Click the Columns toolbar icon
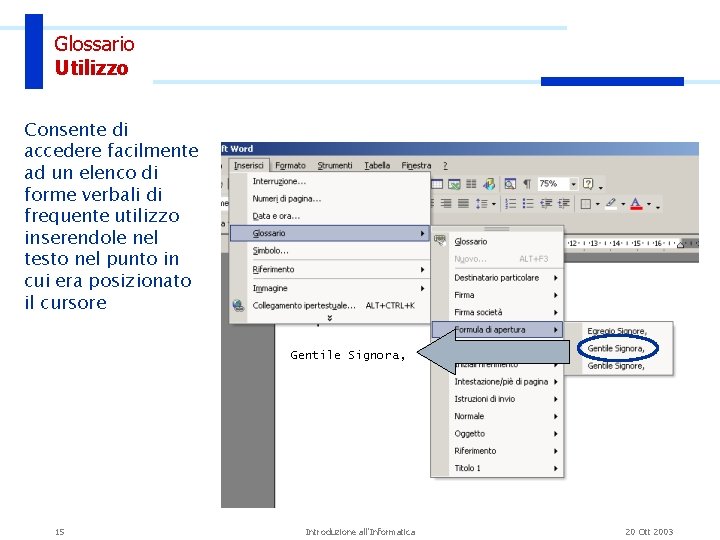The image size is (720, 540). tap(471, 184)
